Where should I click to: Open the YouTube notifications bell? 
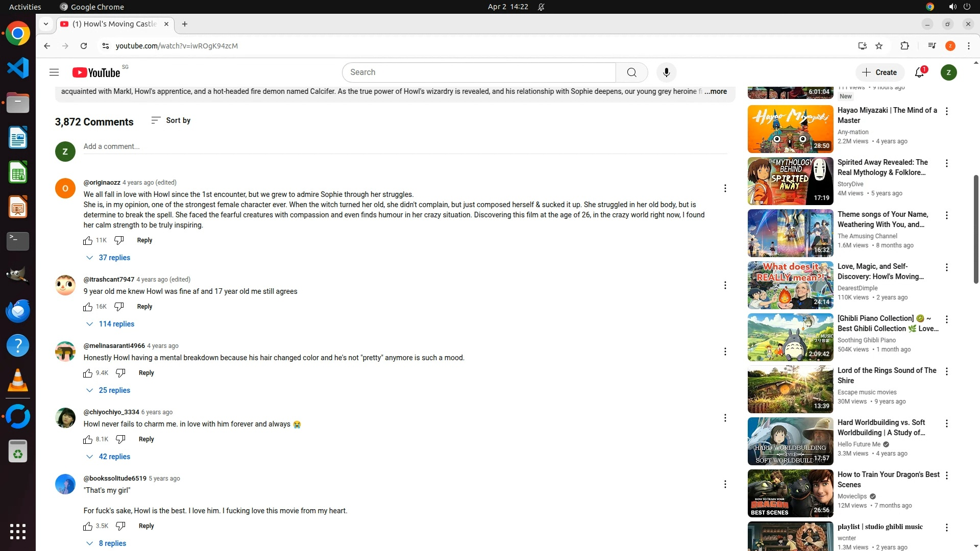[x=919, y=72]
